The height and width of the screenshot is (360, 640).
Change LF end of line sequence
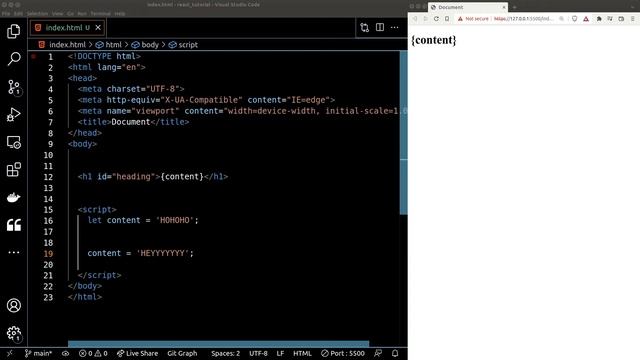[280, 353]
